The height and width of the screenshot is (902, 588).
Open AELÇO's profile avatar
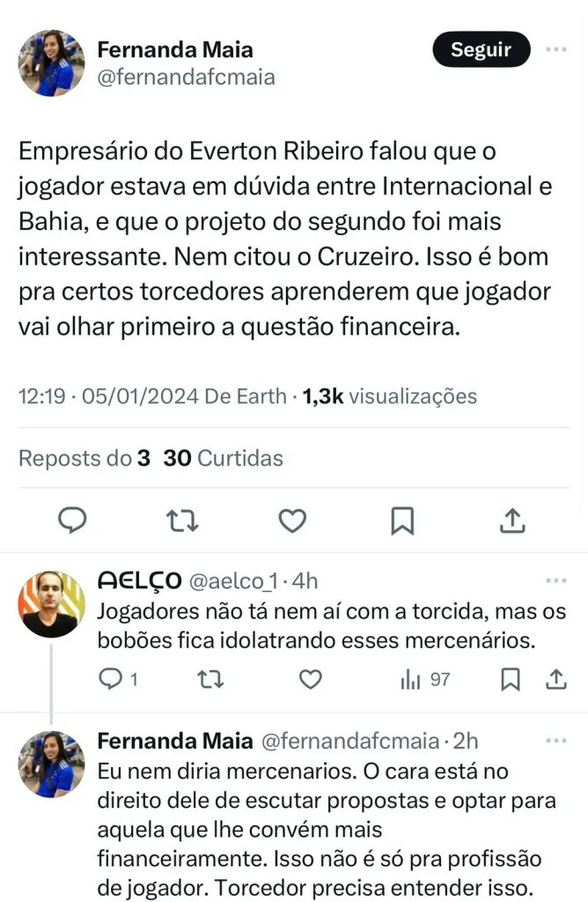(52, 604)
